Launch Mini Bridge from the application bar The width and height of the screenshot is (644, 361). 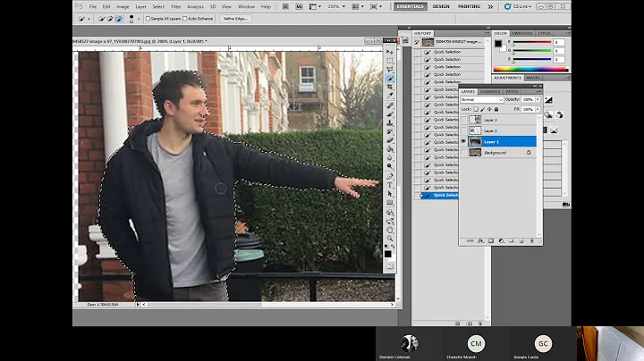click(299, 6)
